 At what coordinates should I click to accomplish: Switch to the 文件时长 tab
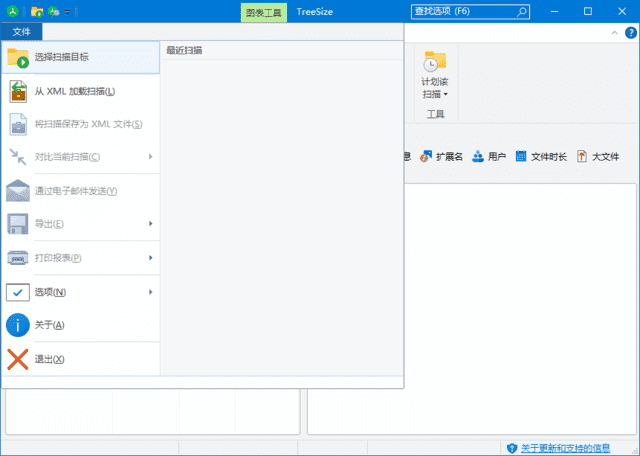tap(541, 157)
